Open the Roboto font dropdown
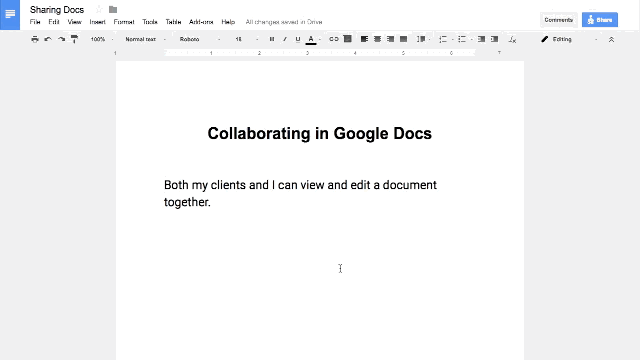The height and width of the screenshot is (360, 640). coord(200,39)
